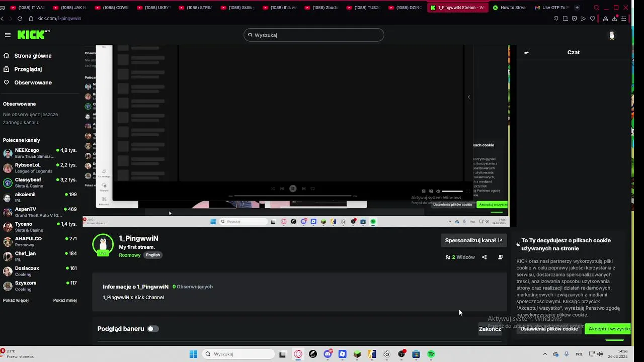The image size is (644, 362).
Task: Pause playback in the mirrored stream preview
Action: [x=293, y=189]
